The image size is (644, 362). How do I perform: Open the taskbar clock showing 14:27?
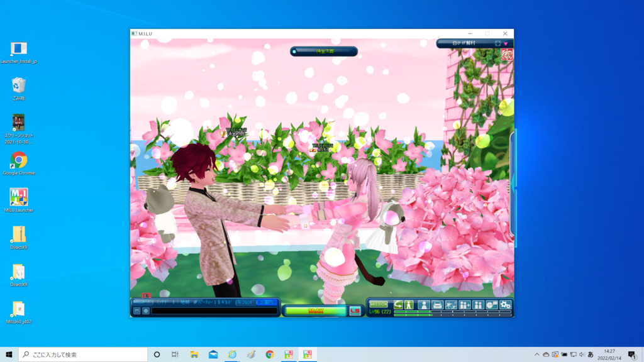(x=609, y=354)
